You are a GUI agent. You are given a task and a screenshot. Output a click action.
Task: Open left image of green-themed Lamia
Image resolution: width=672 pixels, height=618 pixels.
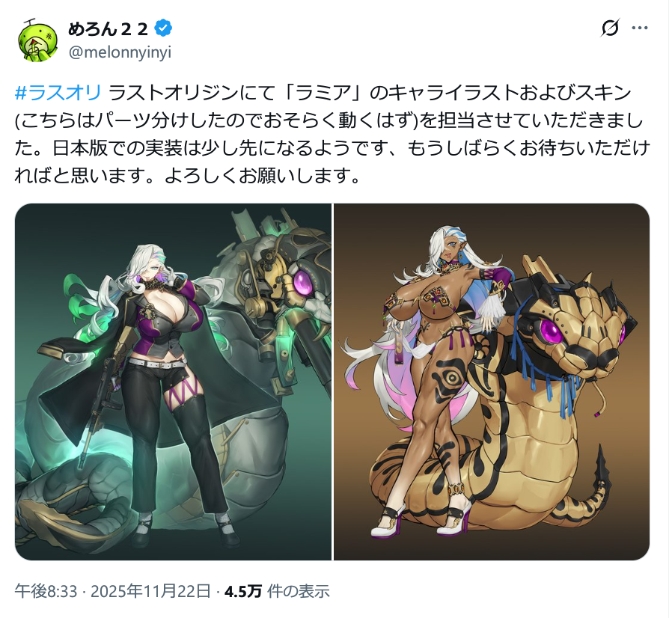[173, 382]
